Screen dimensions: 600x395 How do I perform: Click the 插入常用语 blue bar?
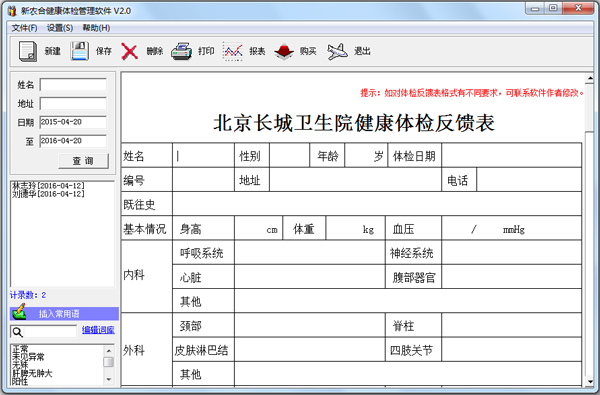tap(64, 314)
